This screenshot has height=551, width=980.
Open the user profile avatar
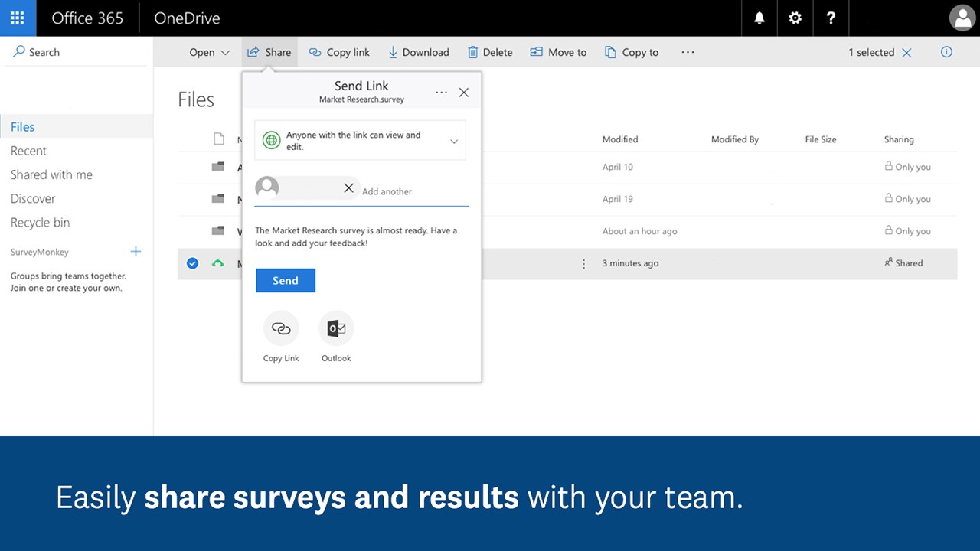(962, 18)
